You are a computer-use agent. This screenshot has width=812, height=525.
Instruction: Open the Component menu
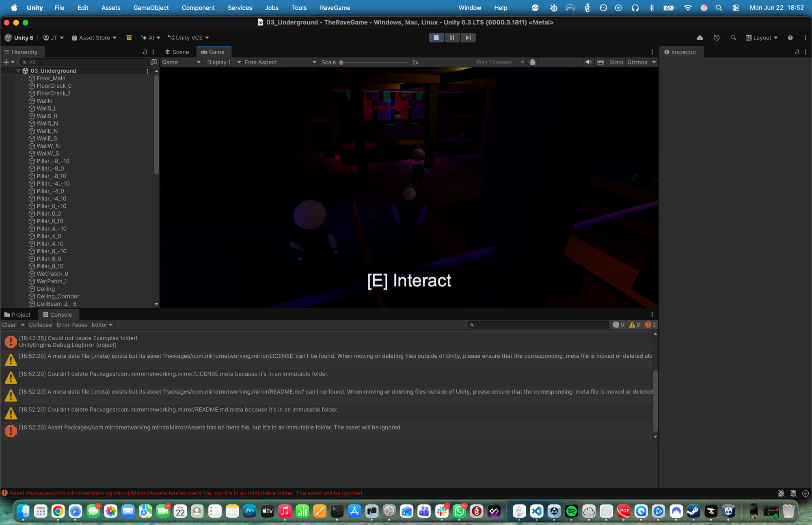(198, 8)
